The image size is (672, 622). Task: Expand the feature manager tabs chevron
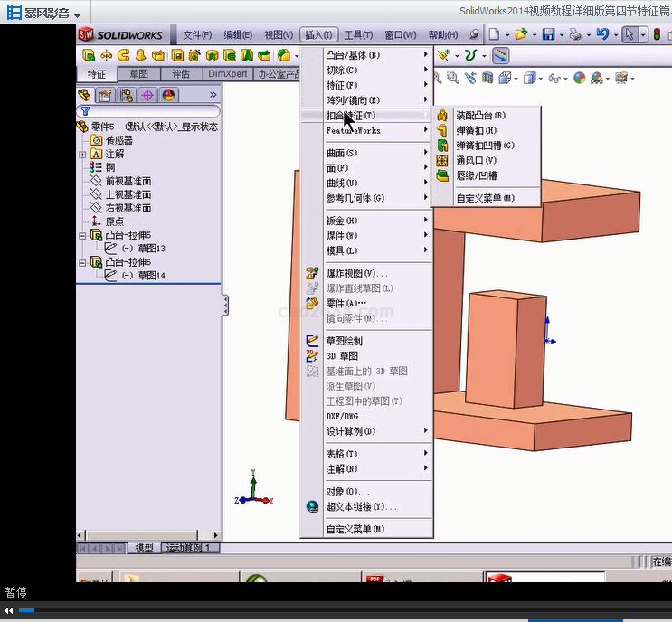coord(213,95)
